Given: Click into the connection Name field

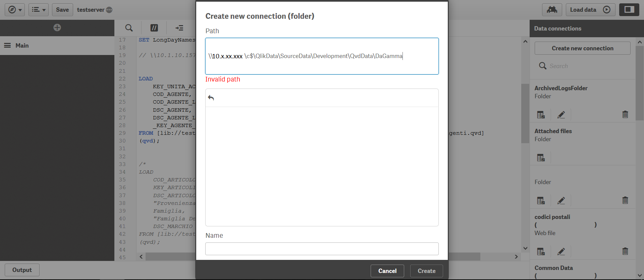Looking at the screenshot, I should pos(322,249).
